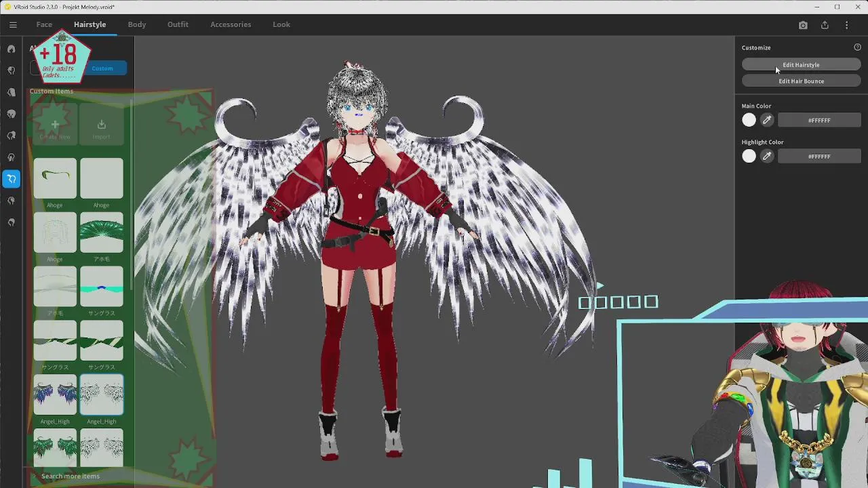This screenshot has width=868, height=488.
Task: Edit the Highlight Color hex field
Action: (x=819, y=156)
